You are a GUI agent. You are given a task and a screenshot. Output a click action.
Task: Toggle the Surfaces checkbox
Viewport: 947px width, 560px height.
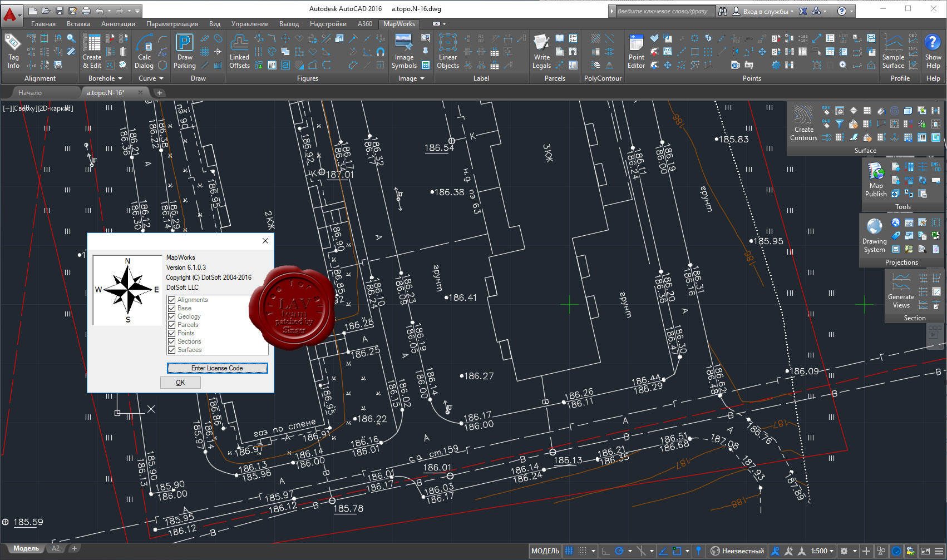coord(172,350)
